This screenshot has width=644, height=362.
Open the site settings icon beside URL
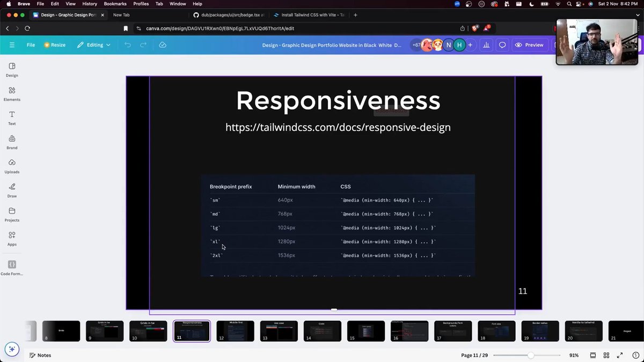point(139,28)
